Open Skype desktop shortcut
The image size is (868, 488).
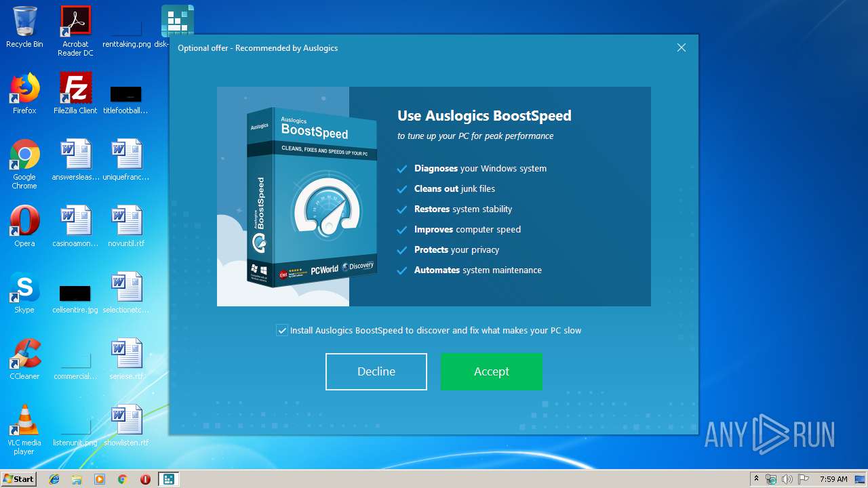tap(24, 293)
